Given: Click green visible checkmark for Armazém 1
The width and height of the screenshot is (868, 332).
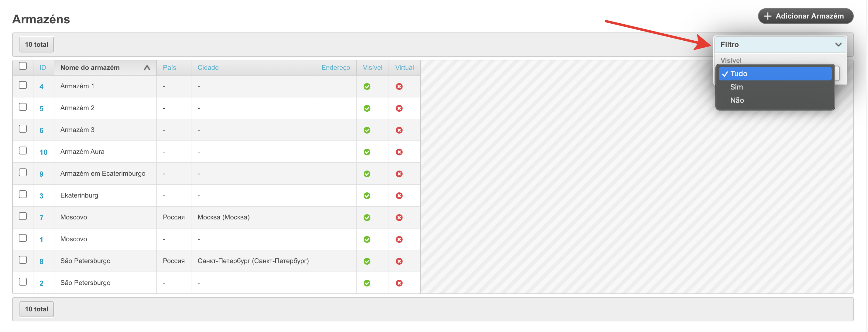Looking at the screenshot, I should (x=367, y=86).
